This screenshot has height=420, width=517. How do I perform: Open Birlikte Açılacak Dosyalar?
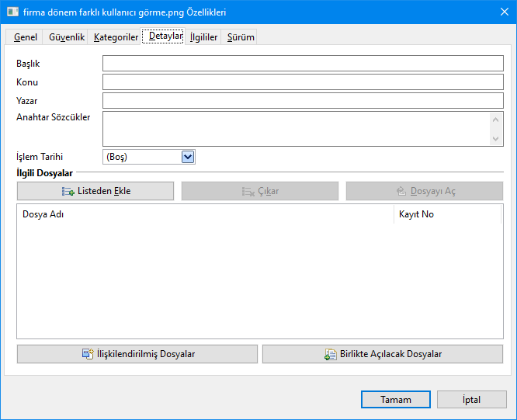point(383,354)
